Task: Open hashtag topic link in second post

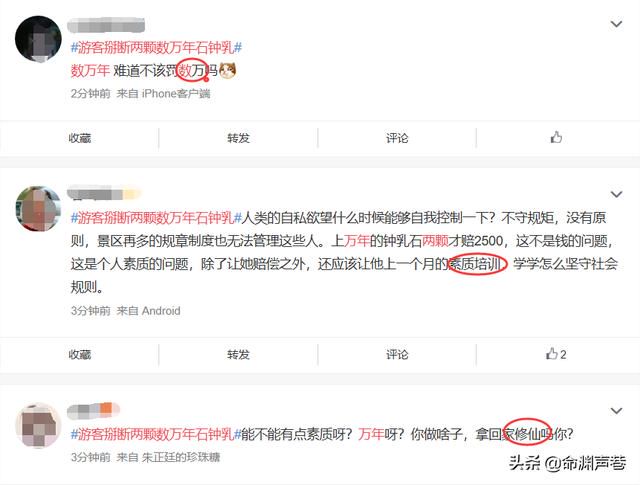Action: pyautogui.click(x=156, y=218)
